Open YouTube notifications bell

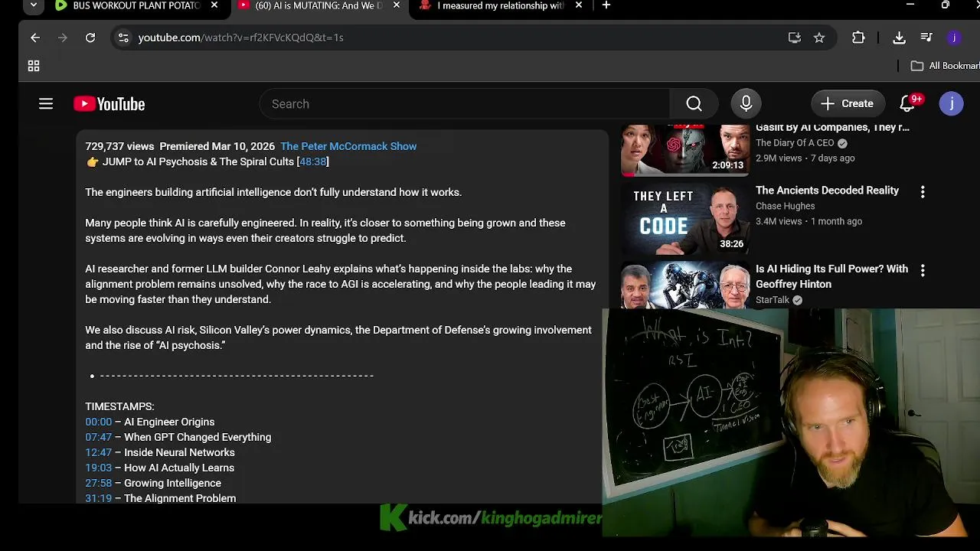tap(907, 104)
